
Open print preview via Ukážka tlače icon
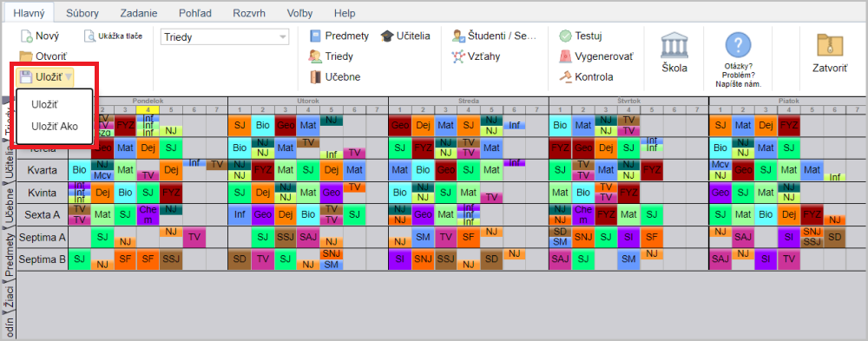point(89,36)
